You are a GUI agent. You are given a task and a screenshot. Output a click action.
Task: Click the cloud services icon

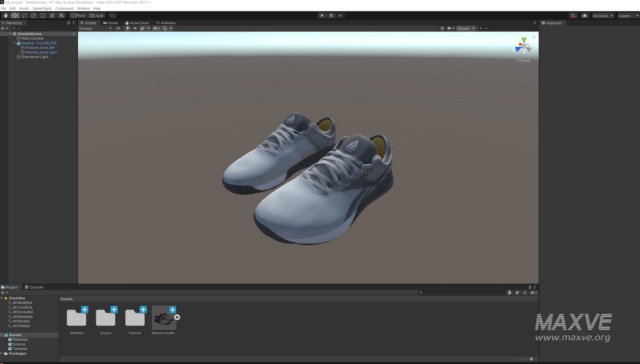tap(585, 15)
